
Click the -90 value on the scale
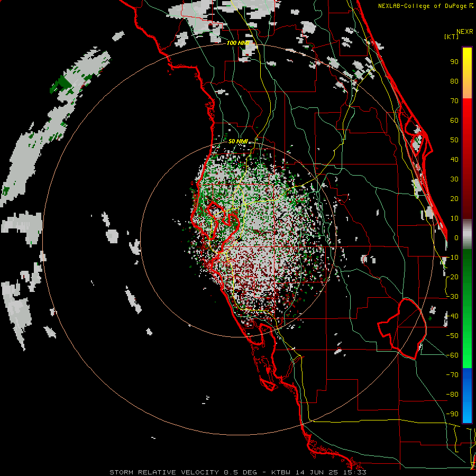pos(452,414)
